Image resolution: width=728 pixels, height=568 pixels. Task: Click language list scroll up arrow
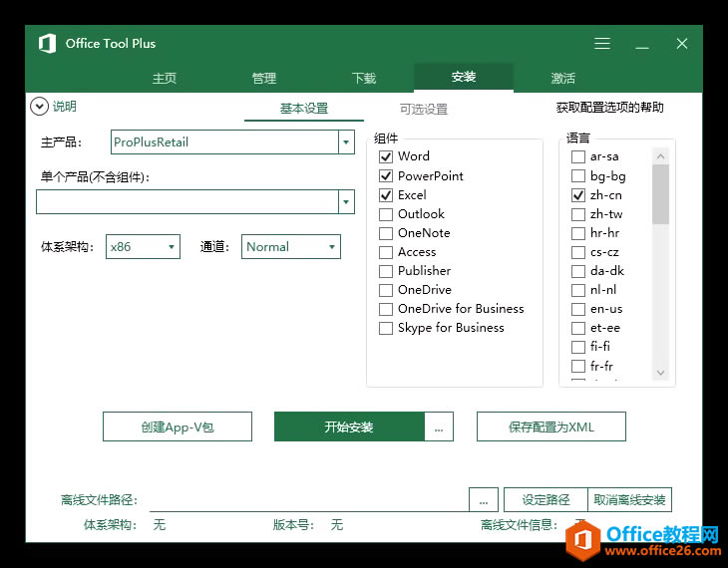coord(660,156)
